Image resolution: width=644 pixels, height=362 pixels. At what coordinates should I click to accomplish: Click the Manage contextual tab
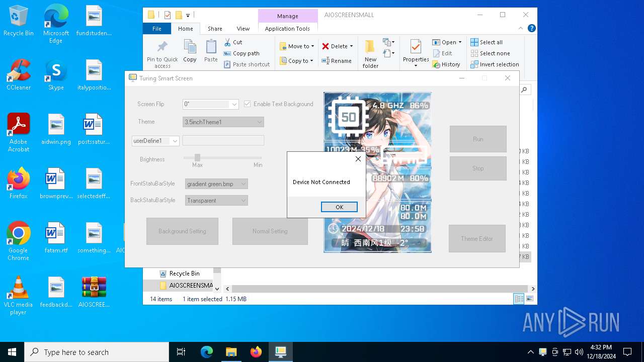click(x=287, y=16)
